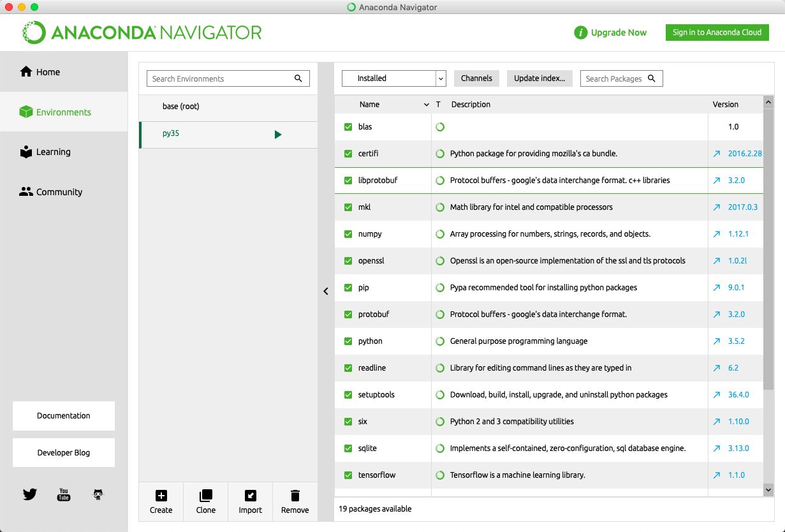The image size is (785, 532).
Task: Click the Description column header
Action: click(471, 105)
